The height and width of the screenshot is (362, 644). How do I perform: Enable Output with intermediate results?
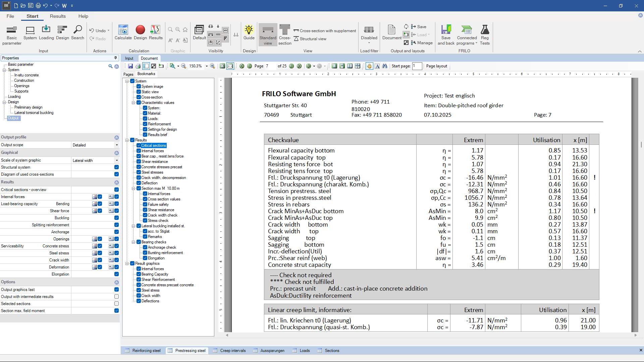116,296
